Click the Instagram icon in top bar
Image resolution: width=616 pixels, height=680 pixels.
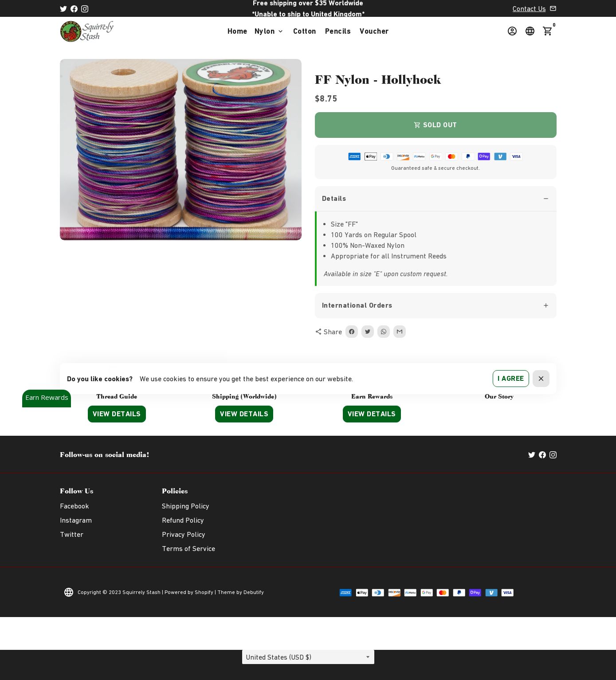pyautogui.click(x=85, y=9)
